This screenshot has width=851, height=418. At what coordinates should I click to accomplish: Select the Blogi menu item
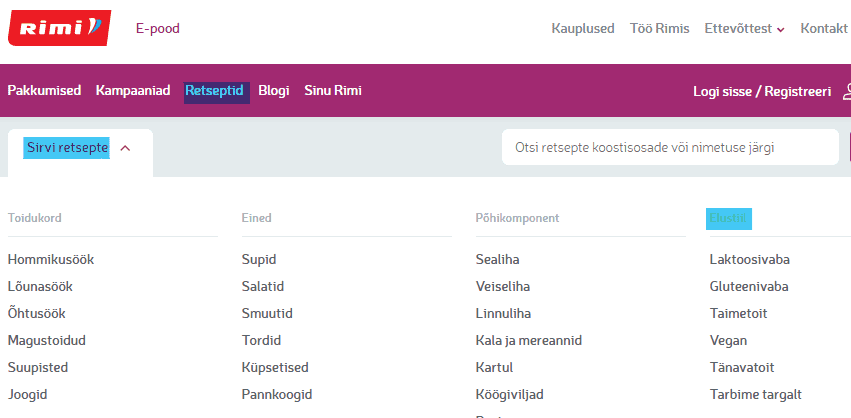273,91
